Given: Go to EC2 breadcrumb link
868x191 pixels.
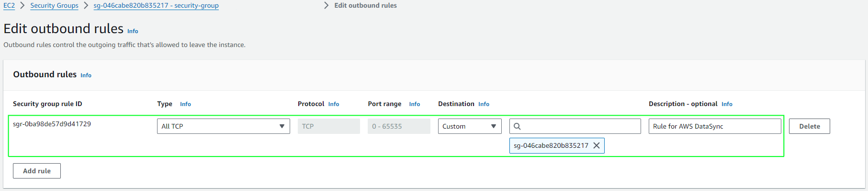Looking at the screenshot, I should point(9,5).
